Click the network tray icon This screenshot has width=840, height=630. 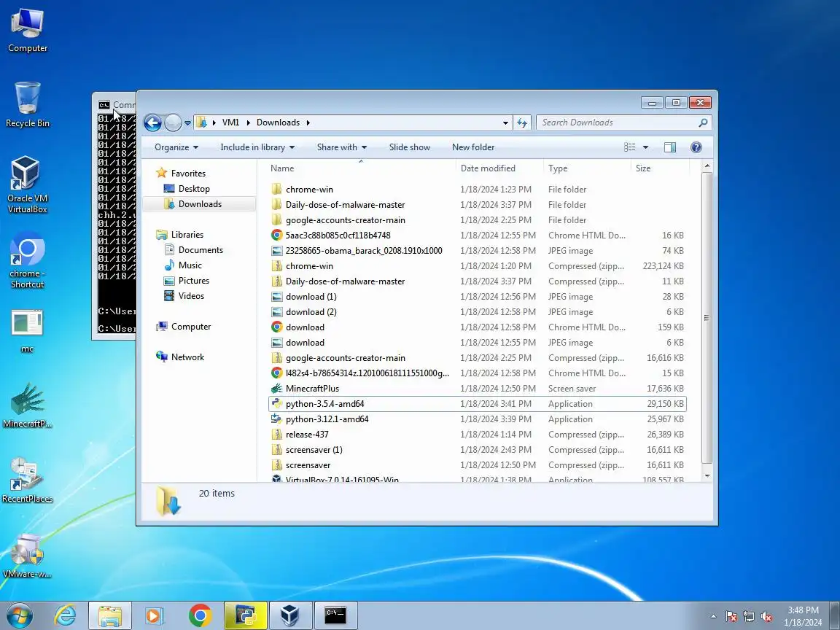(749, 617)
